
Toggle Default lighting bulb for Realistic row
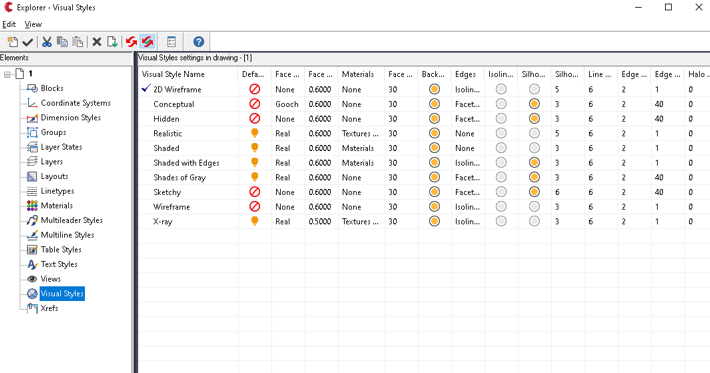pos(254,133)
